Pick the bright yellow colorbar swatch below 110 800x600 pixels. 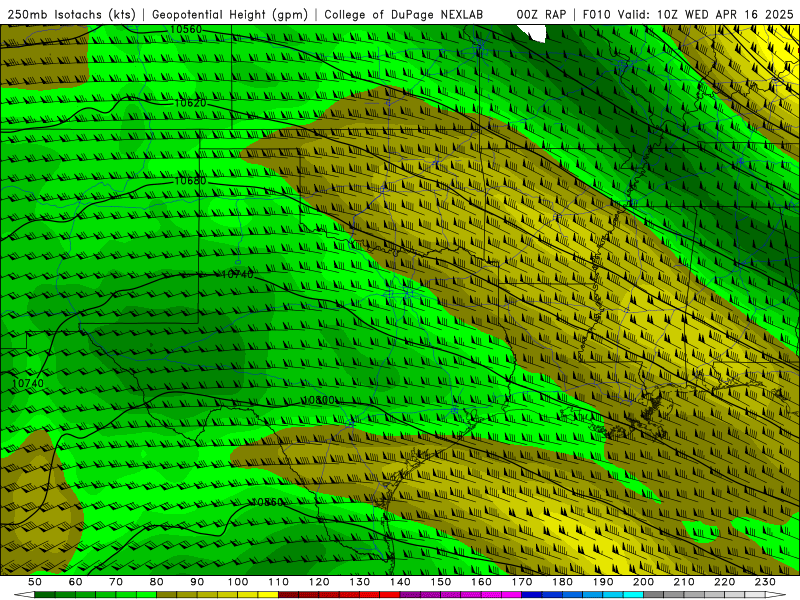268,595
